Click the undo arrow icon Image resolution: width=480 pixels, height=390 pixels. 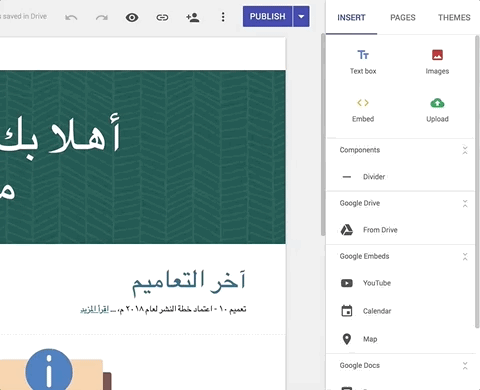coord(71,17)
